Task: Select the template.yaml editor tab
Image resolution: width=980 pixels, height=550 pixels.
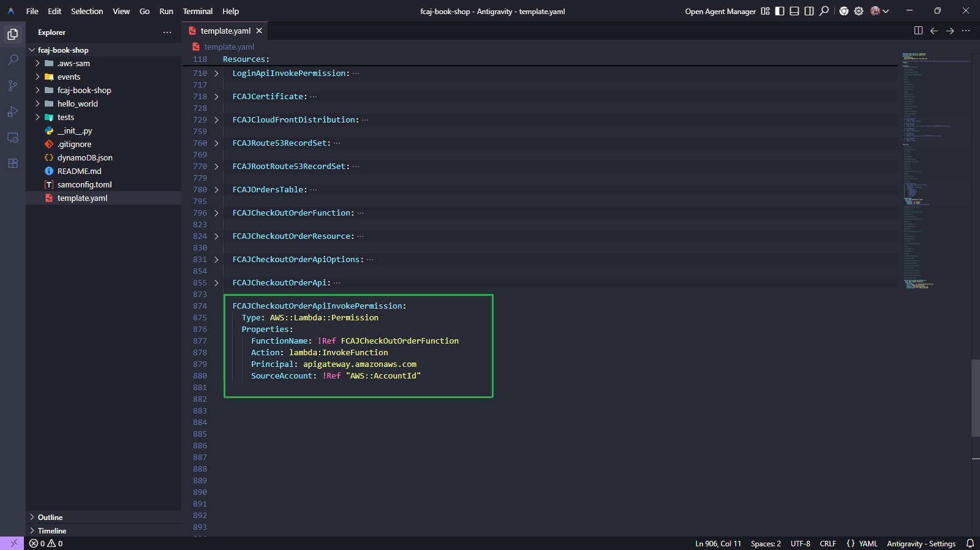Action: pos(225,31)
